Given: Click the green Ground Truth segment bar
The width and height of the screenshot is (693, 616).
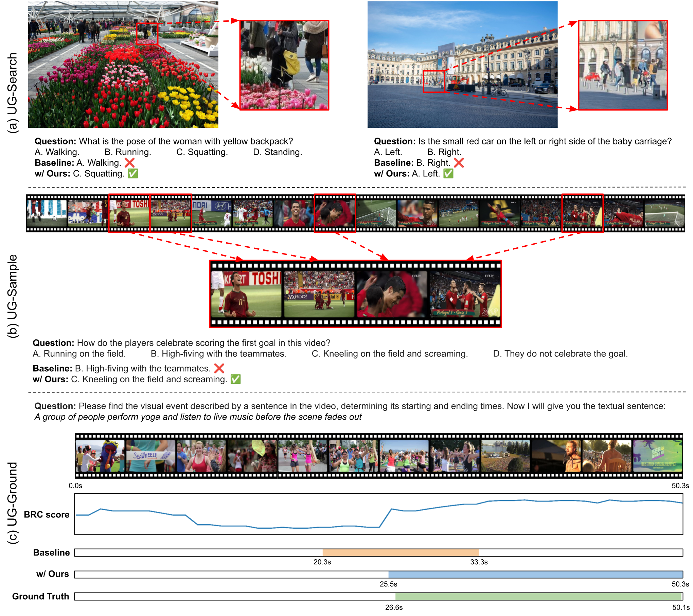Looking at the screenshot, I should click(x=539, y=596).
